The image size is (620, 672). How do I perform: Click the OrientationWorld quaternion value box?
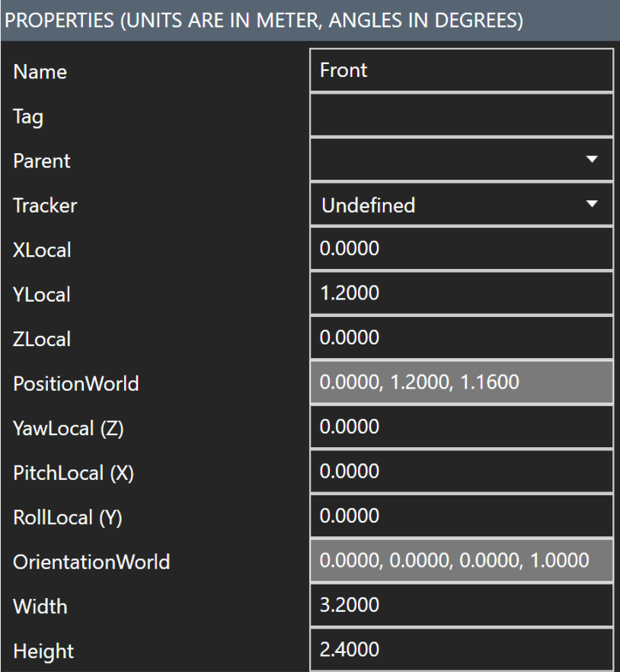click(x=461, y=561)
